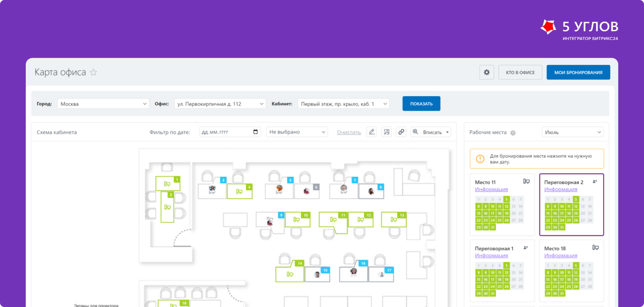Click occupied desk 8 avatar

371,191
